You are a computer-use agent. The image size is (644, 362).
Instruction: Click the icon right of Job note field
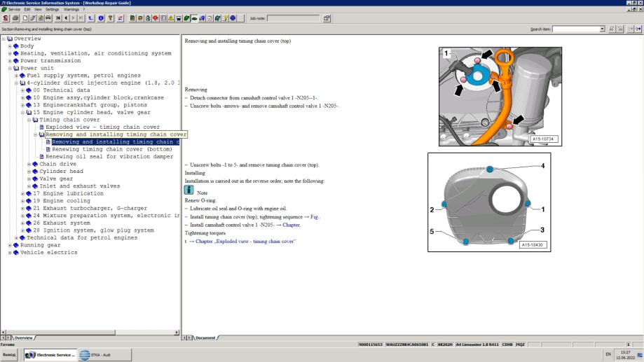point(327,18)
